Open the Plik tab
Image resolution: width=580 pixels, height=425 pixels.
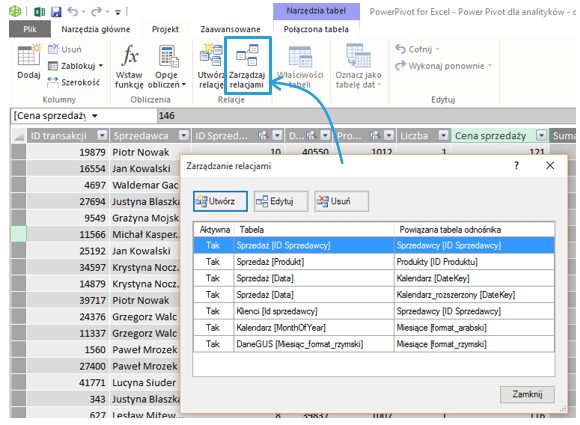(x=30, y=29)
